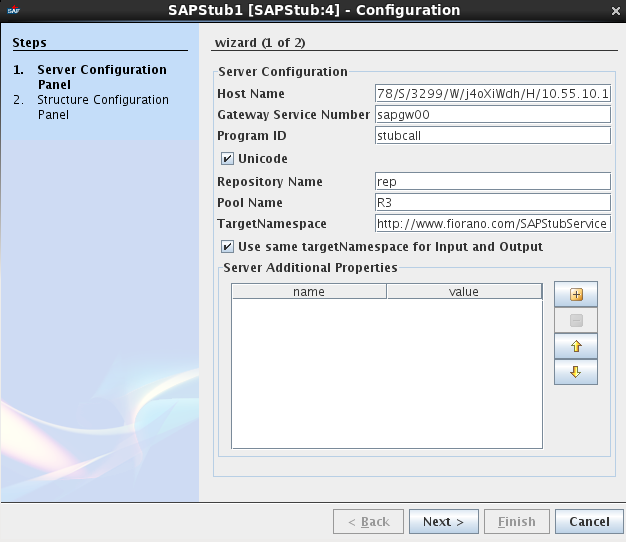Uncheck Use same targetNamespace for Input and Output
Screen dimensions: 626x542
click(227, 247)
